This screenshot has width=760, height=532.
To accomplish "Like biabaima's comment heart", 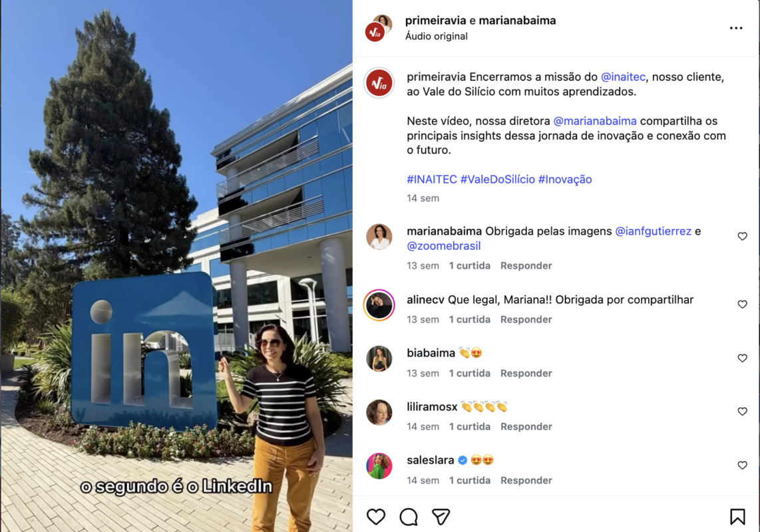I will click(742, 358).
